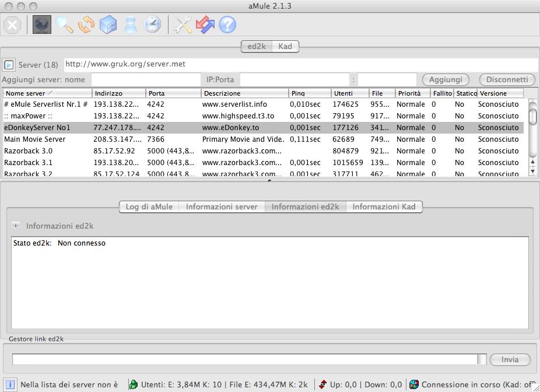
Task: Sort by File column header
Action: coord(383,93)
